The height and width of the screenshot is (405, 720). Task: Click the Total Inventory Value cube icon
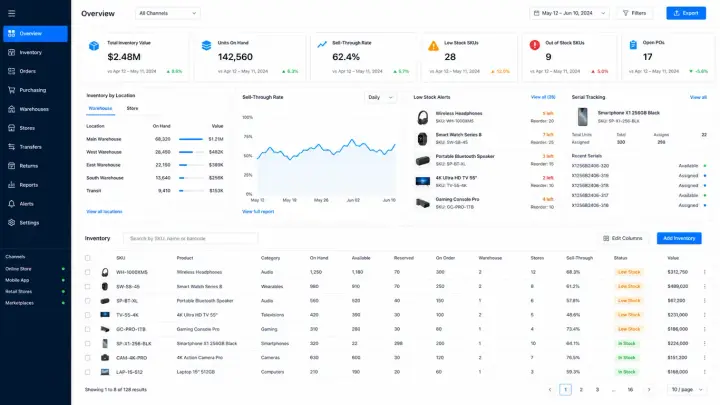coord(94,46)
